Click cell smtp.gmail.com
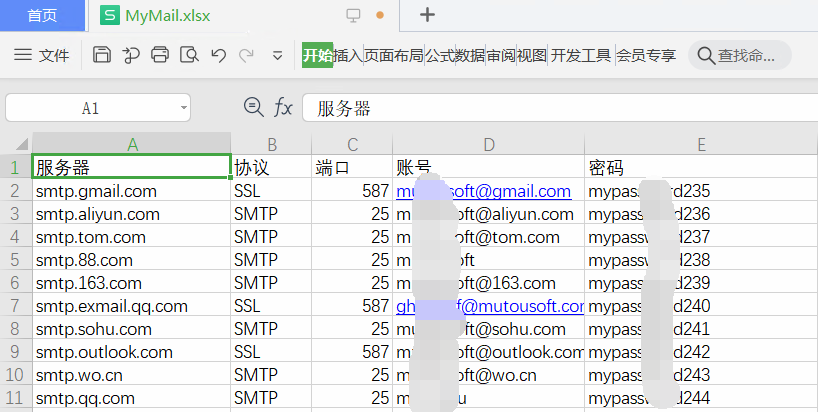Viewport: 818px width, 412px height. [x=131, y=191]
